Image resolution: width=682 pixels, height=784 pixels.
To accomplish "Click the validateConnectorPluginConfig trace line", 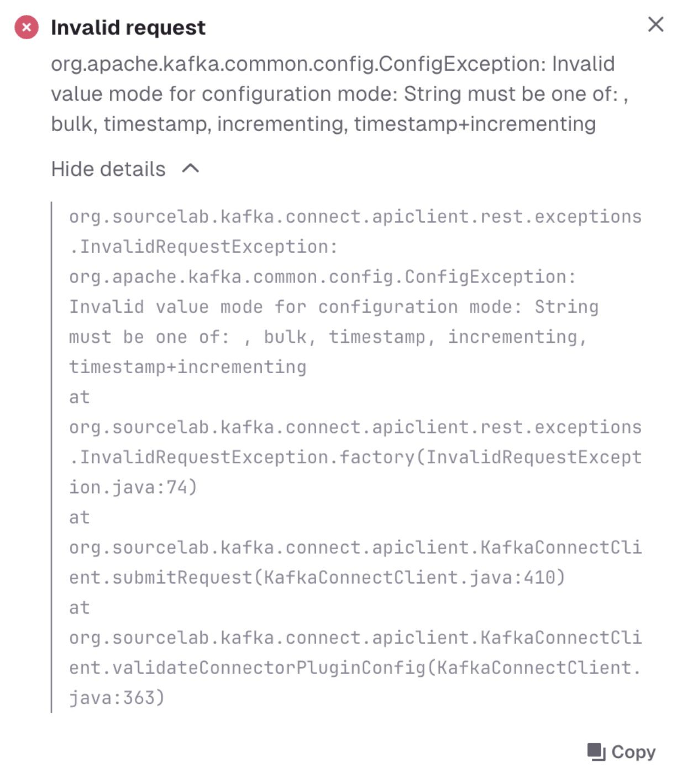I will (x=355, y=668).
